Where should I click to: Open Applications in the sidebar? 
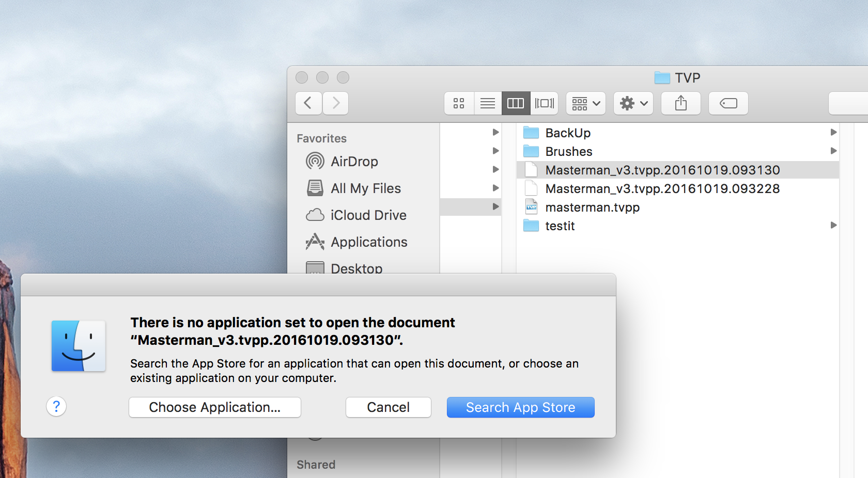[357, 242]
